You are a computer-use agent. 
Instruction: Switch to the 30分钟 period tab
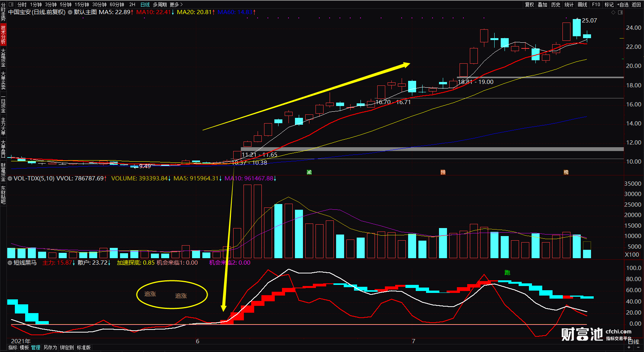click(x=99, y=5)
